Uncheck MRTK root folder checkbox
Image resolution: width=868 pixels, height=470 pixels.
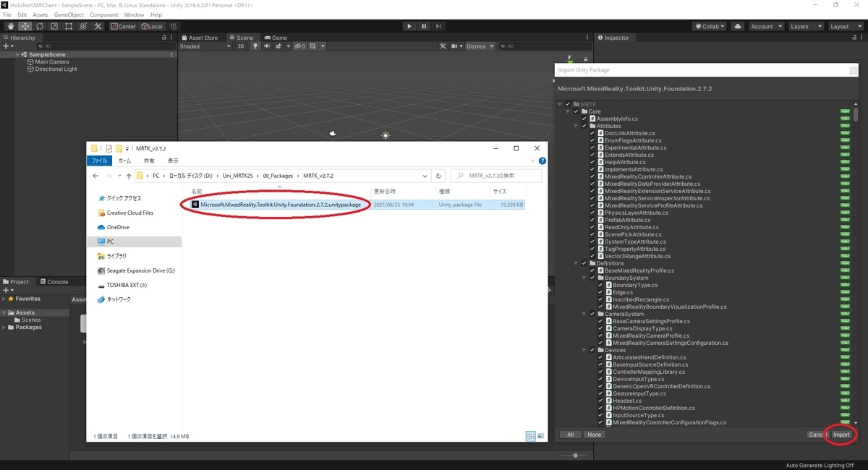pos(568,104)
